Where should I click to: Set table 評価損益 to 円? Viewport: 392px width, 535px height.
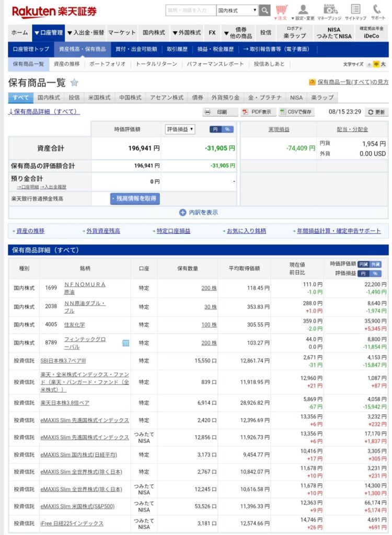pyautogui.click(x=364, y=273)
